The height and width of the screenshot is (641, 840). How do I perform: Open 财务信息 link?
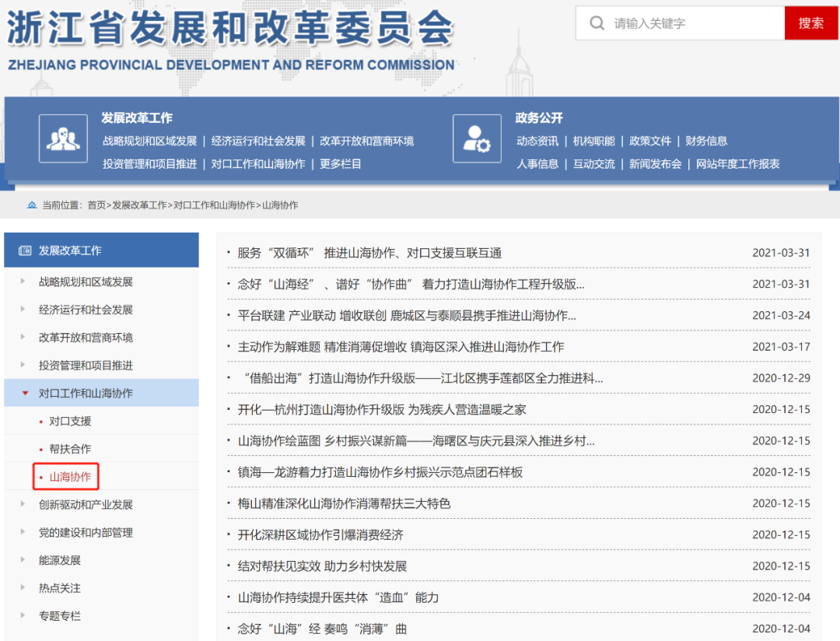pos(706,141)
